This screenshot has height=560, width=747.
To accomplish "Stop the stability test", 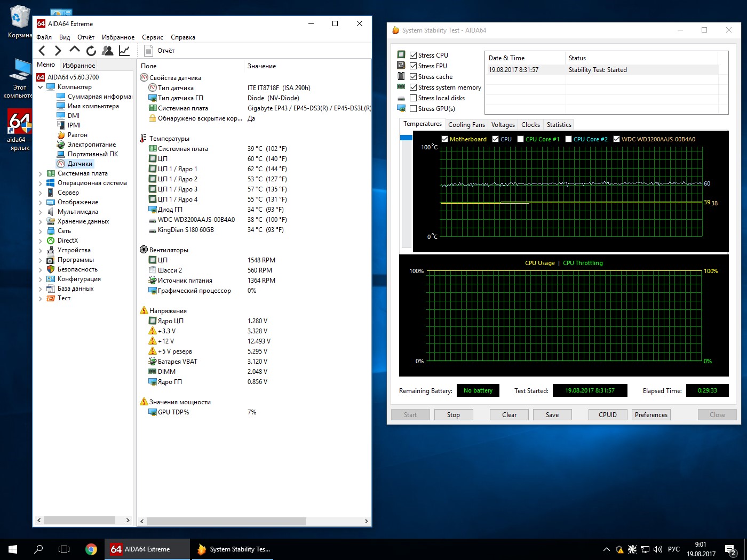I will (454, 415).
